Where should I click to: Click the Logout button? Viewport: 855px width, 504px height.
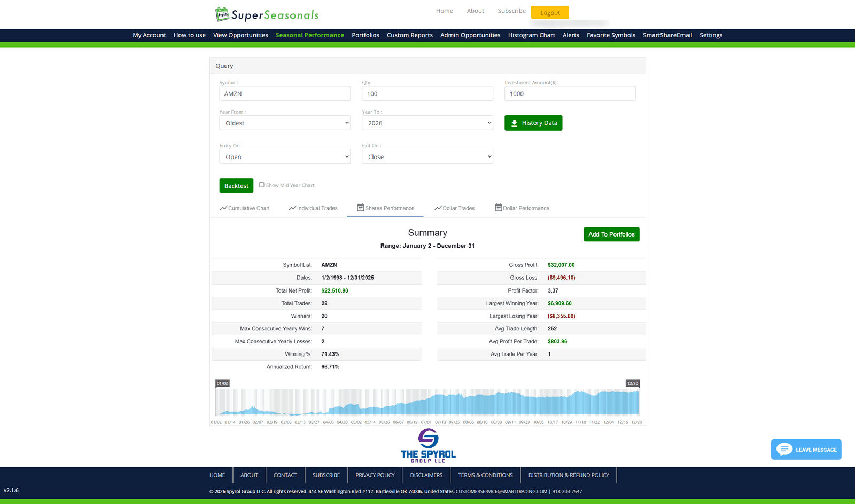[x=550, y=12]
